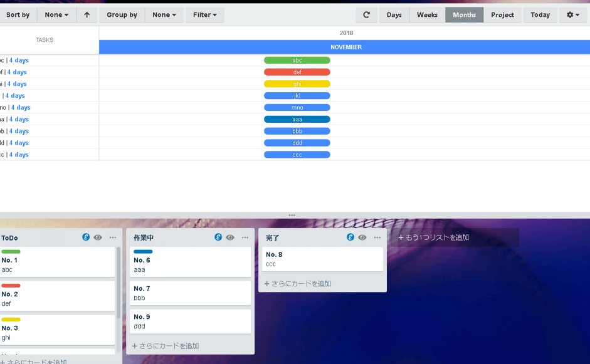
Task: Click the Elegantt icon on 完了 list
Action: tap(350, 237)
